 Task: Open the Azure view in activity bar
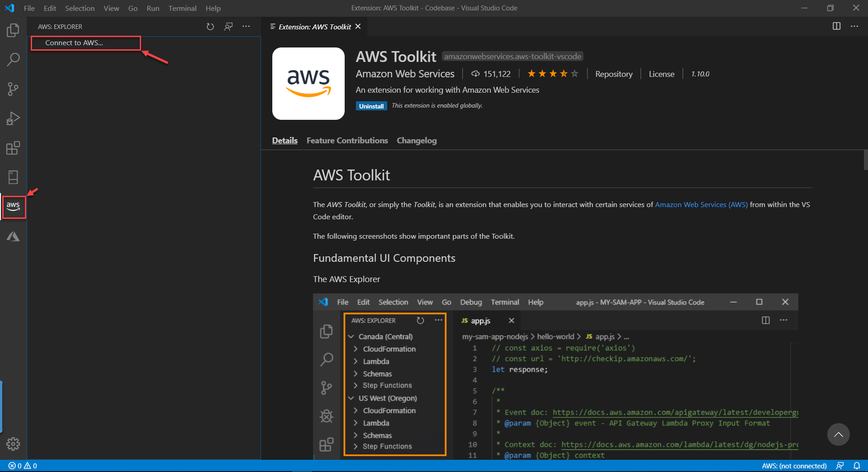tap(13, 236)
